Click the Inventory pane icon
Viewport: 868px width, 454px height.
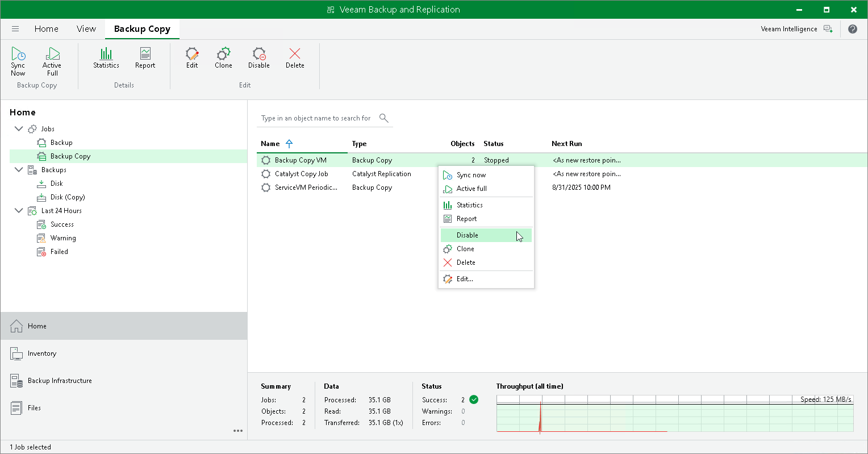click(x=16, y=353)
